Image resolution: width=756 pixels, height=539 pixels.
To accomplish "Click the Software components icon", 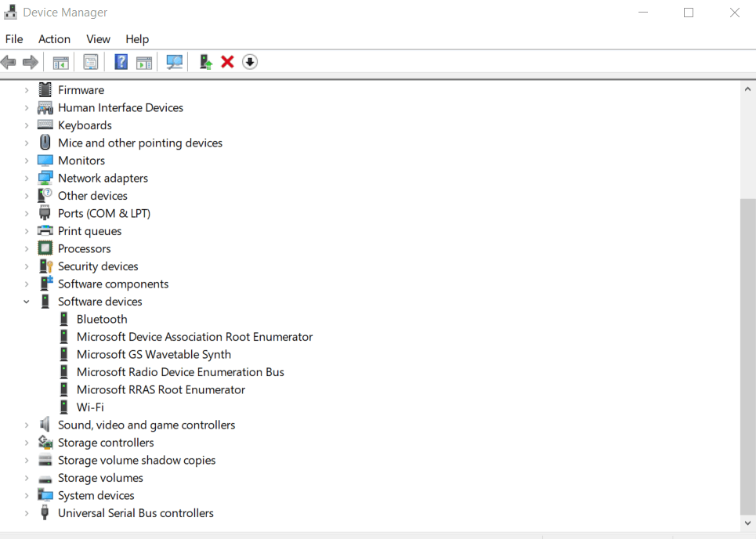I will pyautogui.click(x=46, y=284).
